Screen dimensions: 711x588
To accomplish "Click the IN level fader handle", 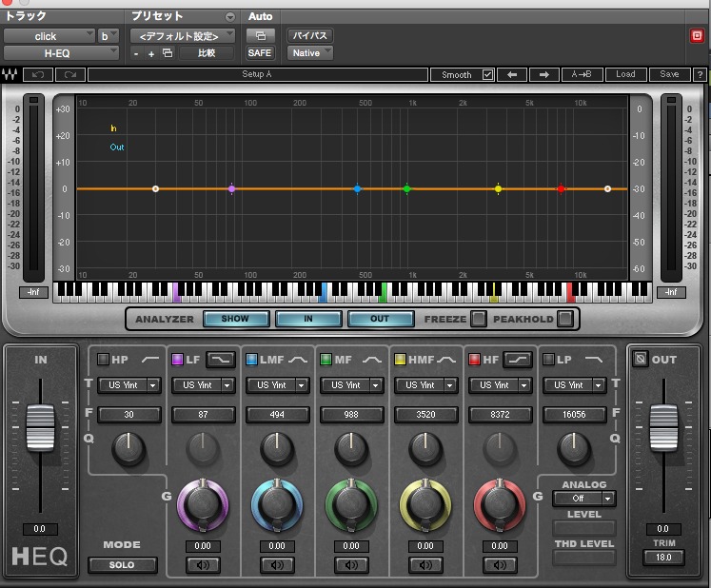I will click(40, 428).
